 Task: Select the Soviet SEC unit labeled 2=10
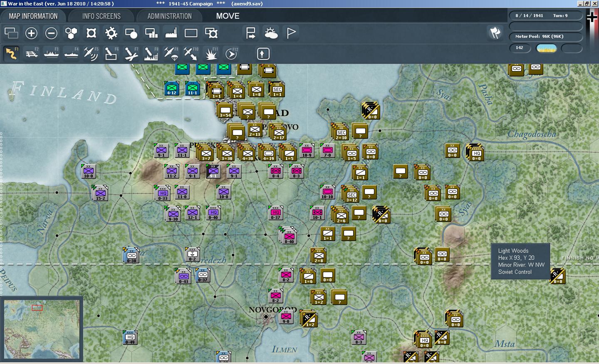340,132
